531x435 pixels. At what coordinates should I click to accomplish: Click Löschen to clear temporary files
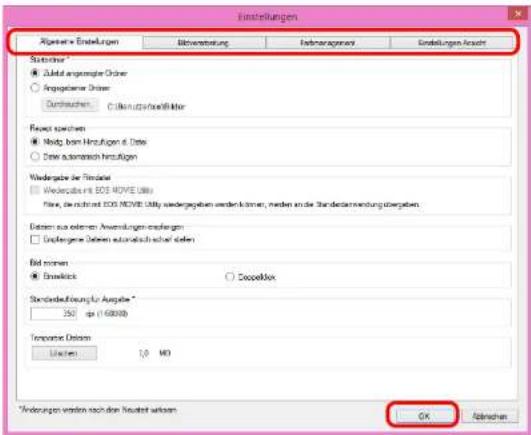[x=64, y=353]
